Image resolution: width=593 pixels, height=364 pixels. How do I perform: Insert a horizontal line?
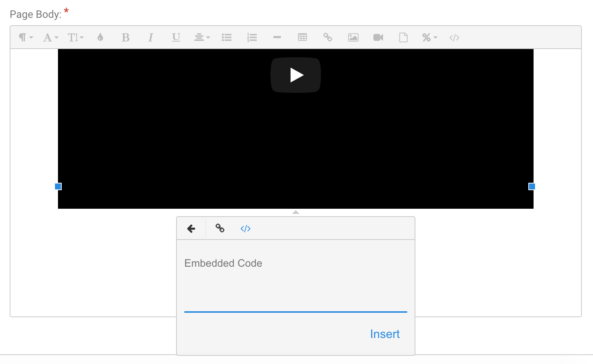tap(277, 38)
